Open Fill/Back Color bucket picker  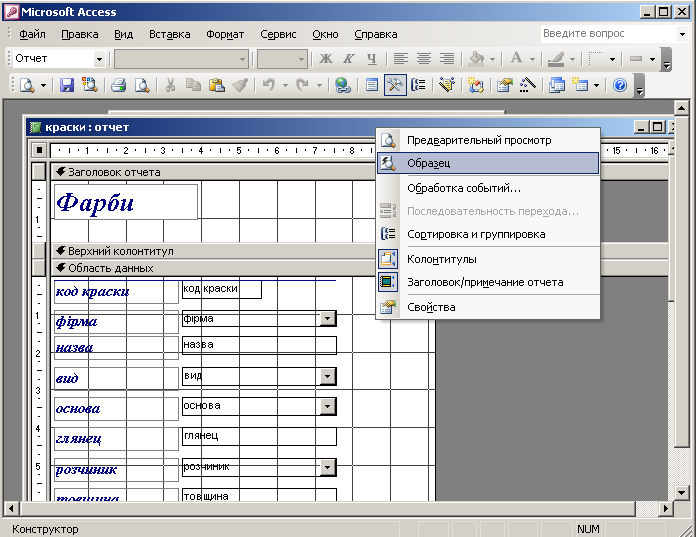pos(477,58)
